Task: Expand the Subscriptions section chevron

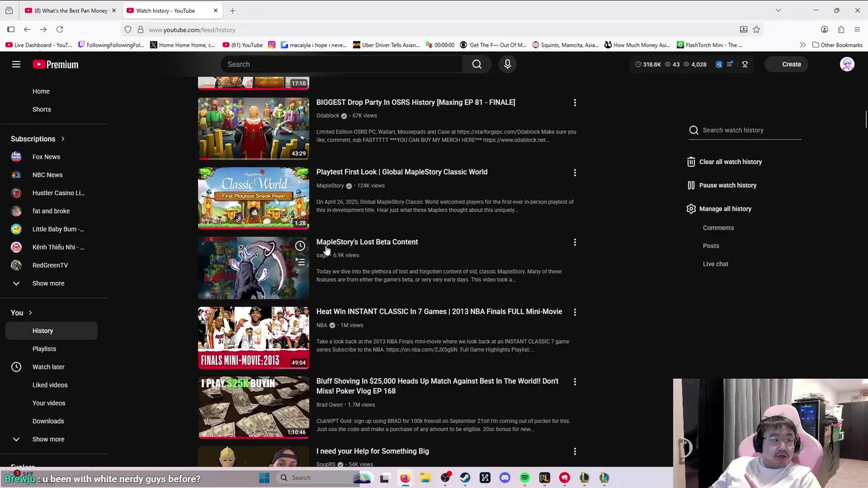Action: click(x=62, y=139)
